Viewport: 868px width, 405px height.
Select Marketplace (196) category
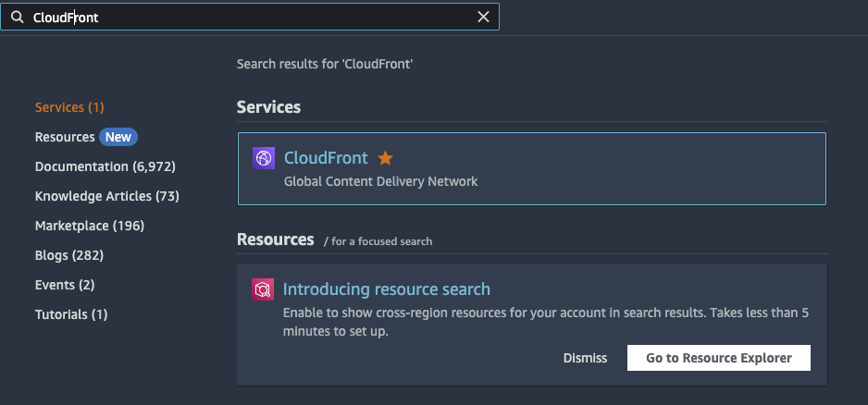pyautogui.click(x=90, y=226)
